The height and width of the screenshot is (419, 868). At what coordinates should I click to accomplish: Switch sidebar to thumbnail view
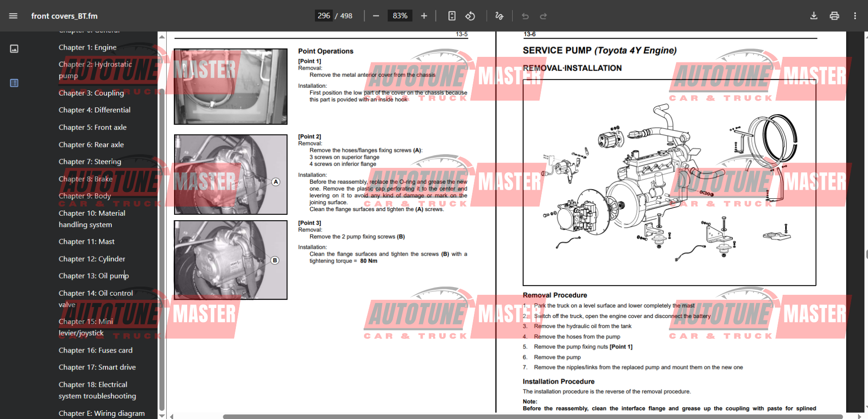[x=14, y=49]
